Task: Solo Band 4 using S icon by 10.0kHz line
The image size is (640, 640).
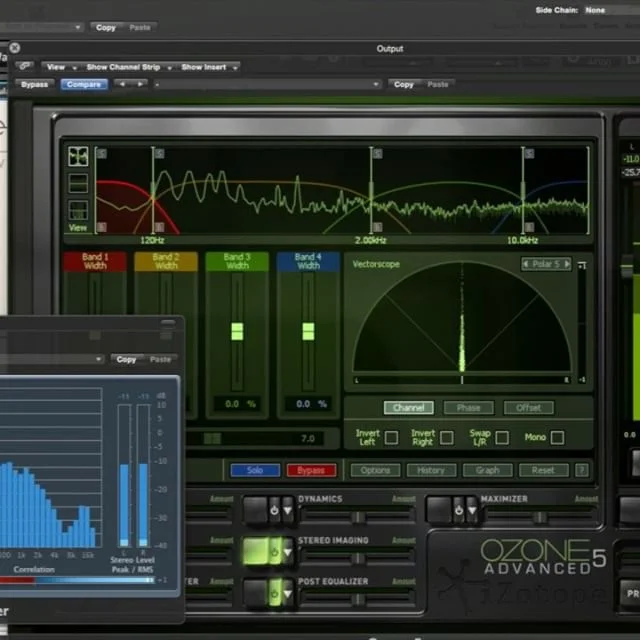Action: pyautogui.click(x=529, y=153)
